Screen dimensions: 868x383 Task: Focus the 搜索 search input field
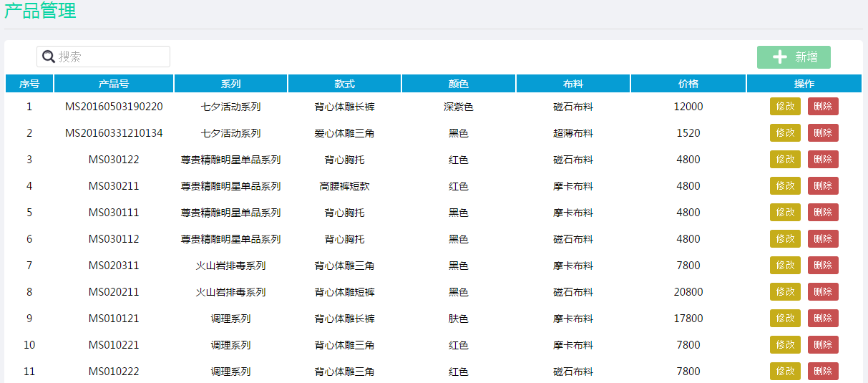104,57
